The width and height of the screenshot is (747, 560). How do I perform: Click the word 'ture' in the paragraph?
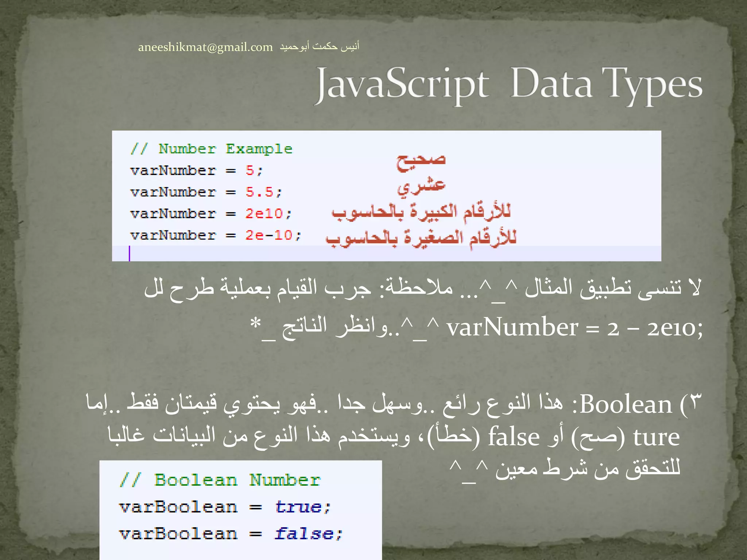[656, 437]
